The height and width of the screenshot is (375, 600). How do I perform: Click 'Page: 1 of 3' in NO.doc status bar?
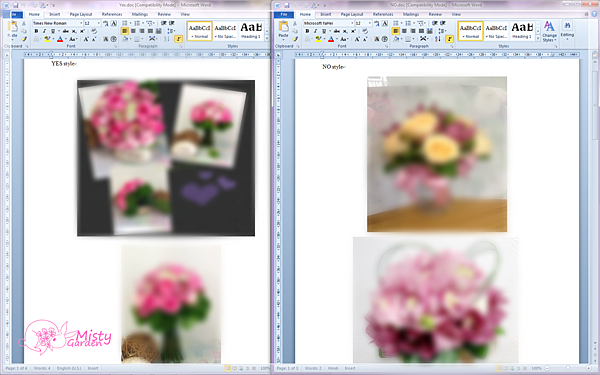pyautogui.click(x=287, y=368)
